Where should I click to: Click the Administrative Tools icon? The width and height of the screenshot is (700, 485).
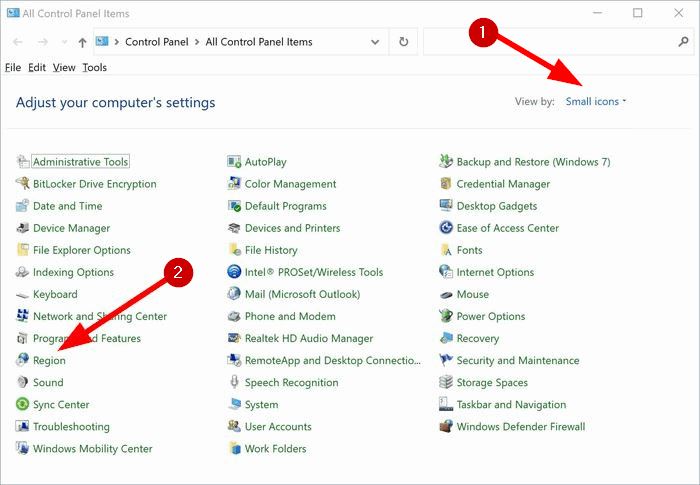click(x=23, y=162)
